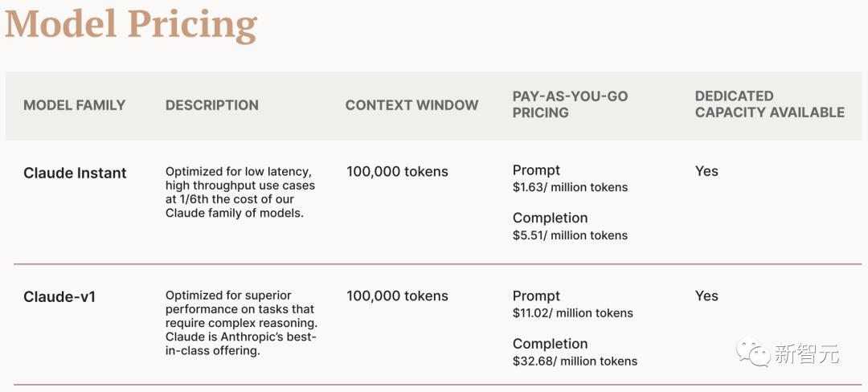Select the MODEL FAMILY column header
This screenshot has height=392, width=868.
(74, 105)
